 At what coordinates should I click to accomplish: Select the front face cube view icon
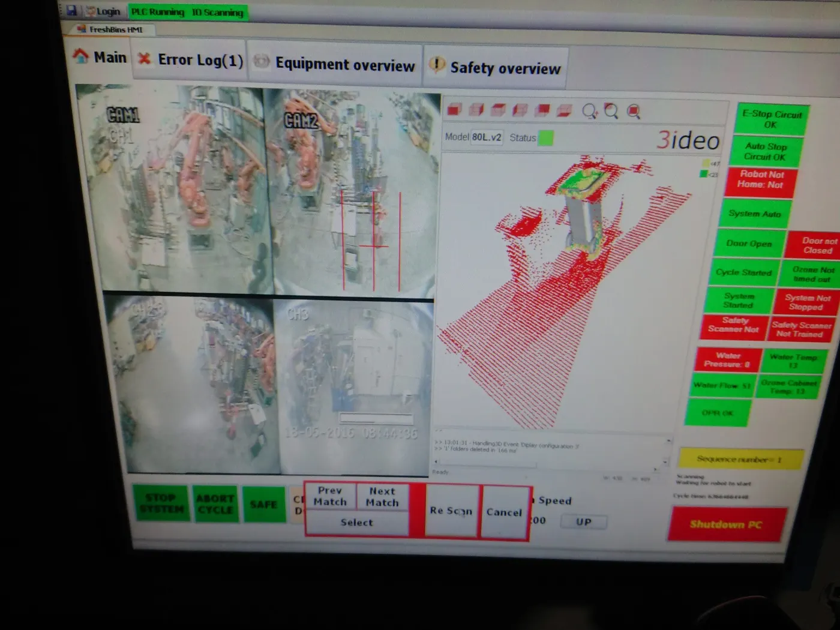pyautogui.click(x=455, y=109)
